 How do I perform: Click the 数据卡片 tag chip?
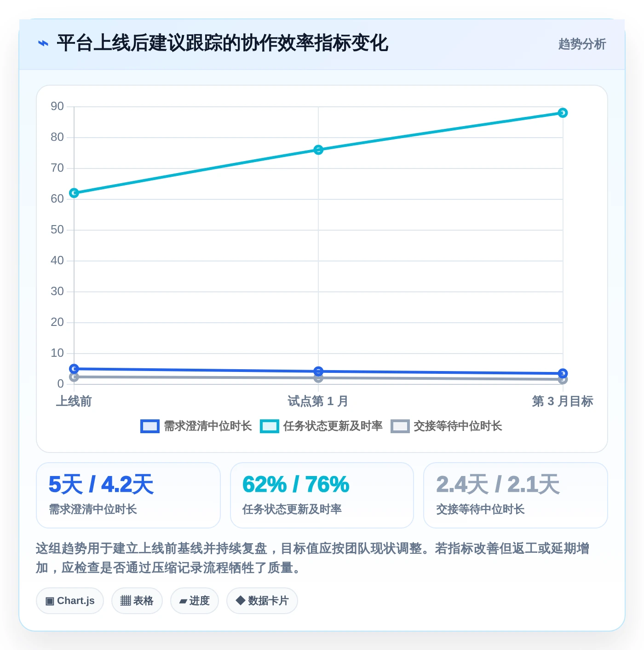click(x=262, y=601)
